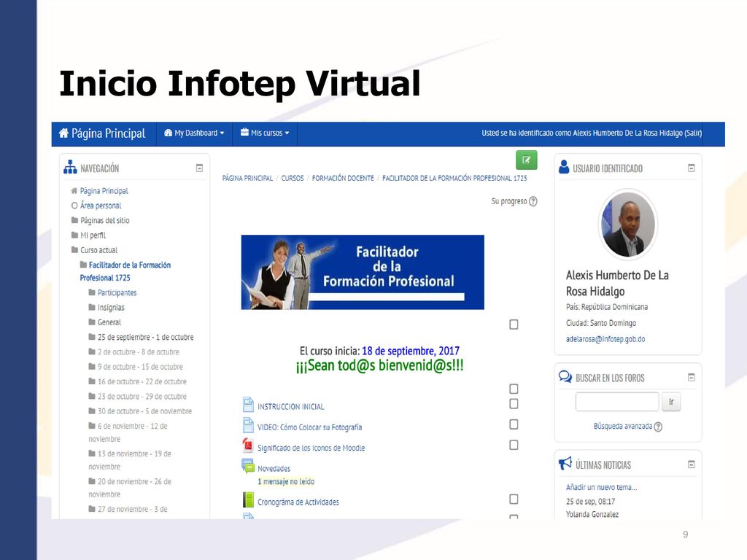
Task: Open the My Dashboard dropdown
Action: click(x=194, y=133)
